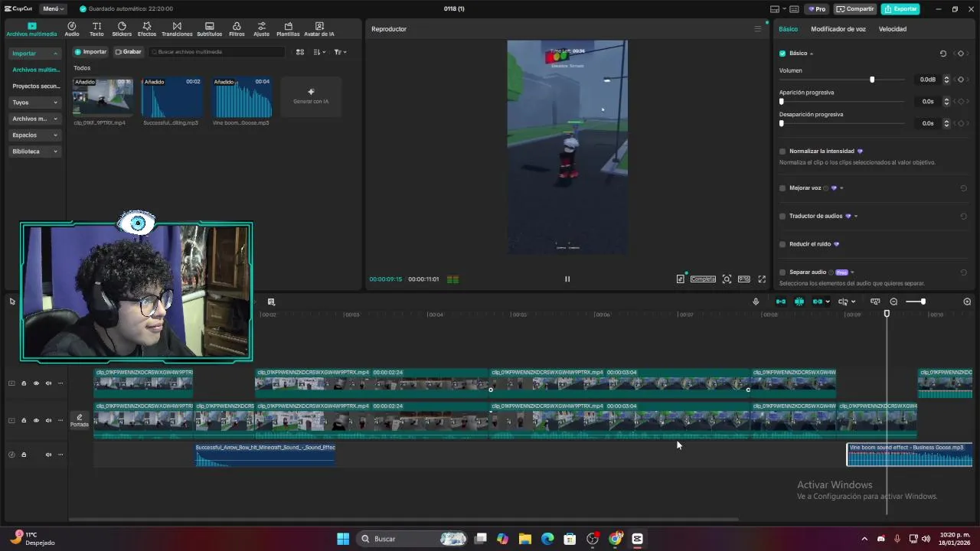
Task: Open the media filter dropdown
Action: 341,52
